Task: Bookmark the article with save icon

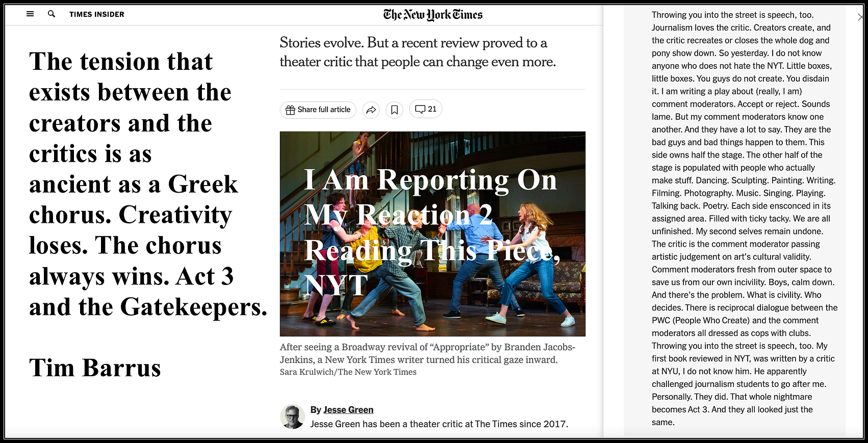Action: [395, 110]
